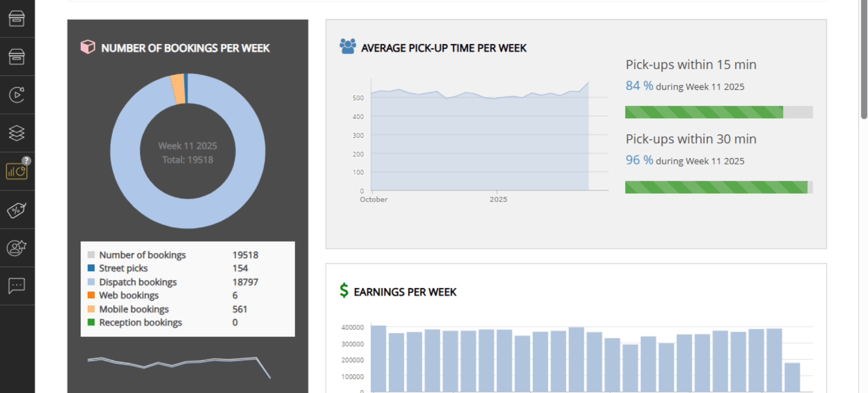Click the Number of bookings gray legend swatch

[x=91, y=255]
